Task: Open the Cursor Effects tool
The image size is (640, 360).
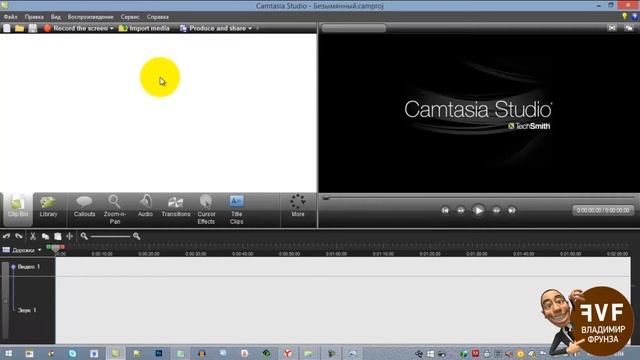Action: pyautogui.click(x=206, y=210)
